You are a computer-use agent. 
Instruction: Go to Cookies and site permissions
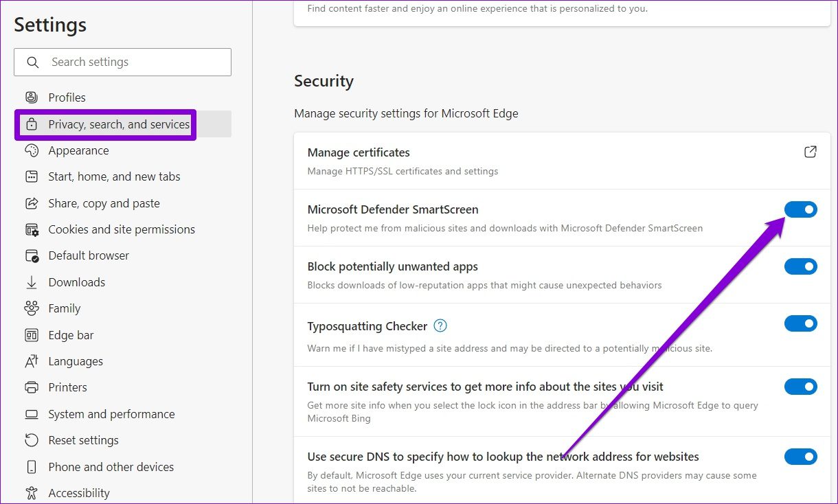pos(121,229)
